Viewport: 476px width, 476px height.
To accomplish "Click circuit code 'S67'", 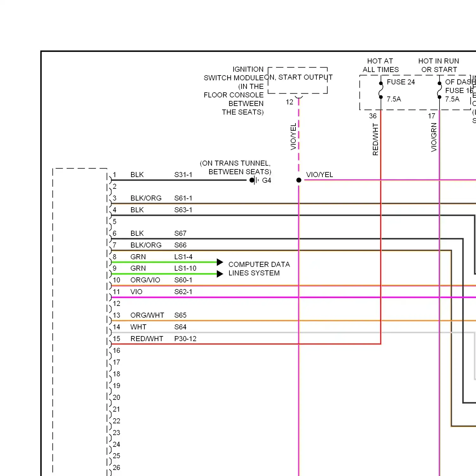I will (180, 233).
